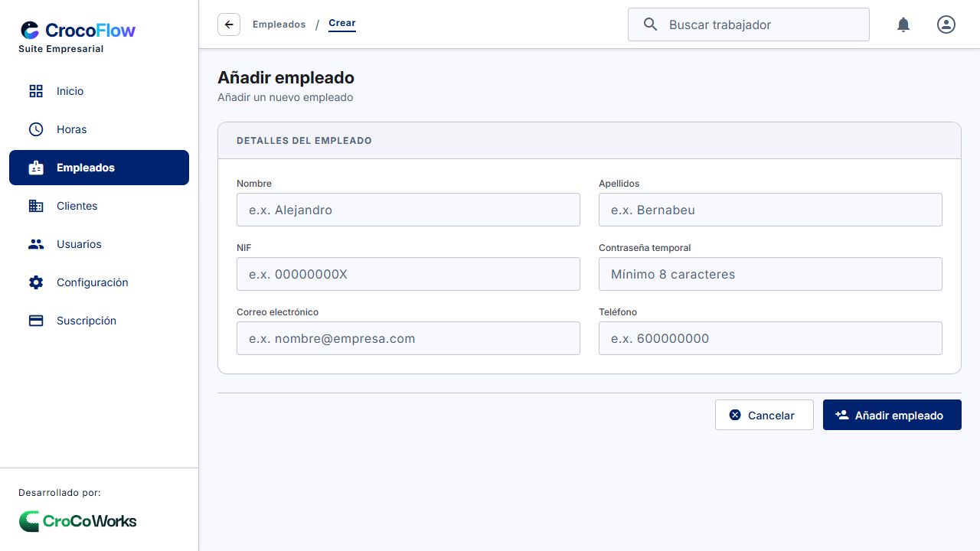Click the Empleados badge icon
The height and width of the screenshot is (551, 980).
point(36,168)
